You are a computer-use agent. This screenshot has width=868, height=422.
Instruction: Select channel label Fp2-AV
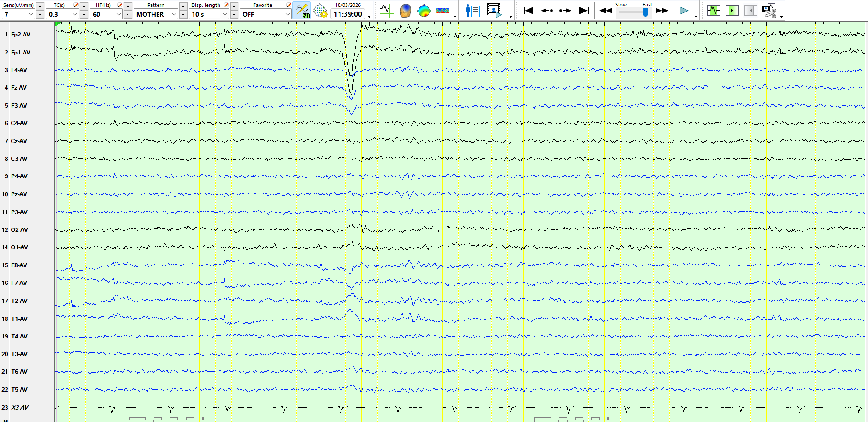pos(21,35)
